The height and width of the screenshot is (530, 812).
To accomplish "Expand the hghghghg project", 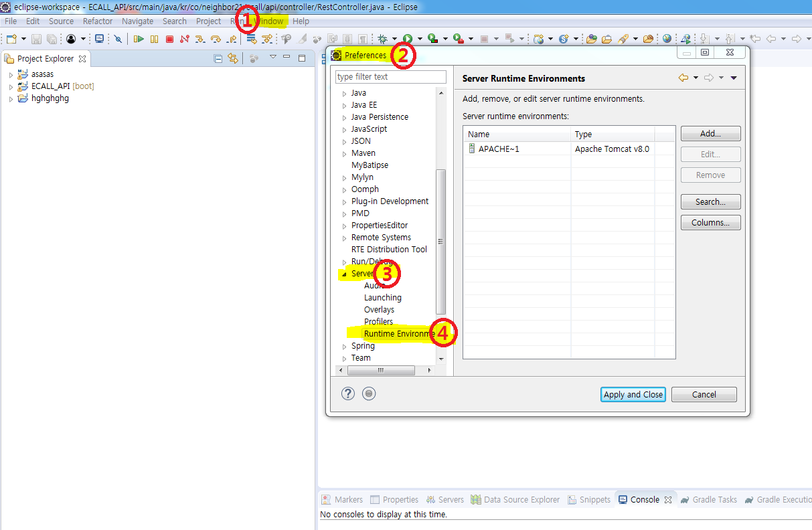I will coord(11,98).
